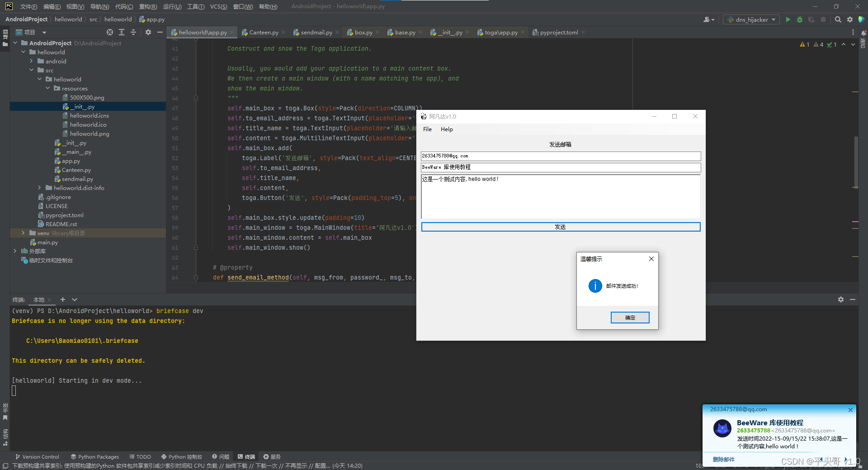Image resolution: width=868 pixels, height=470 pixels.
Task: Open IDE settings gear in top toolbar
Action: tap(850, 19)
